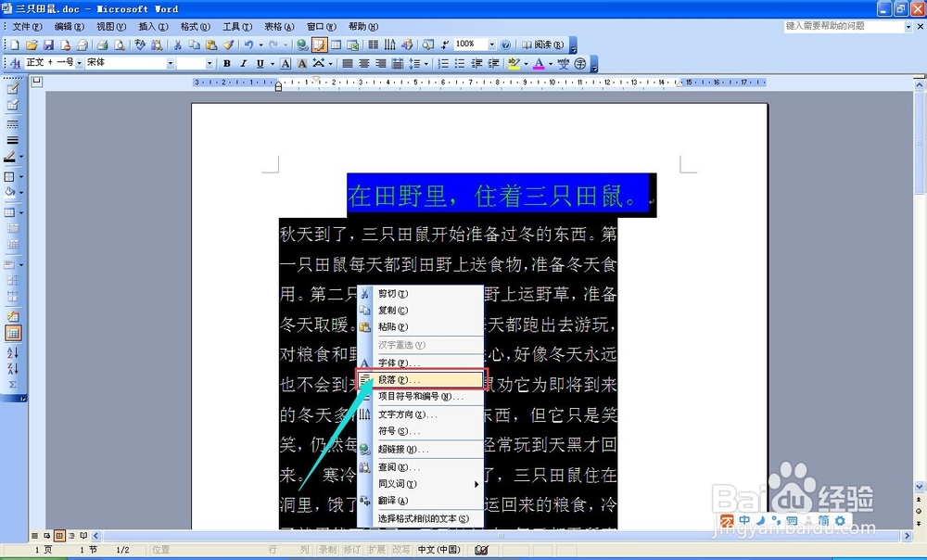Click the vertical scrollbar down arrow
Screen dimensions: 927x560
920,487
